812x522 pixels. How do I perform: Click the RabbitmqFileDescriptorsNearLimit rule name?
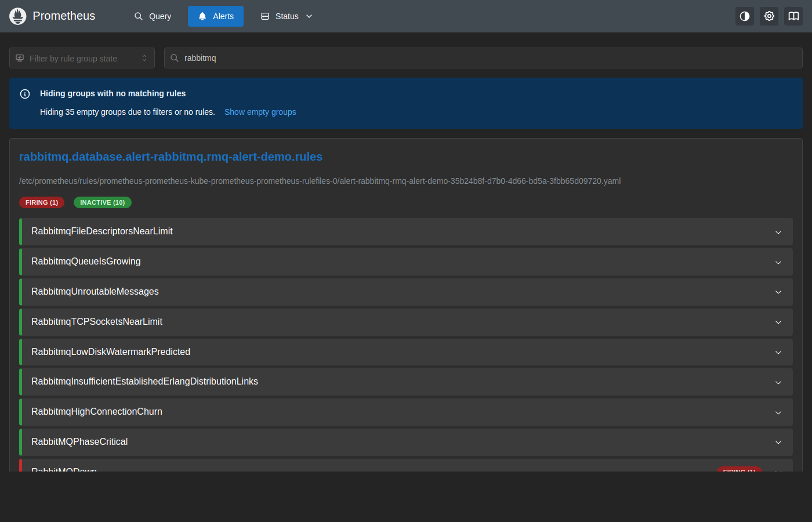tap(102, 231)
